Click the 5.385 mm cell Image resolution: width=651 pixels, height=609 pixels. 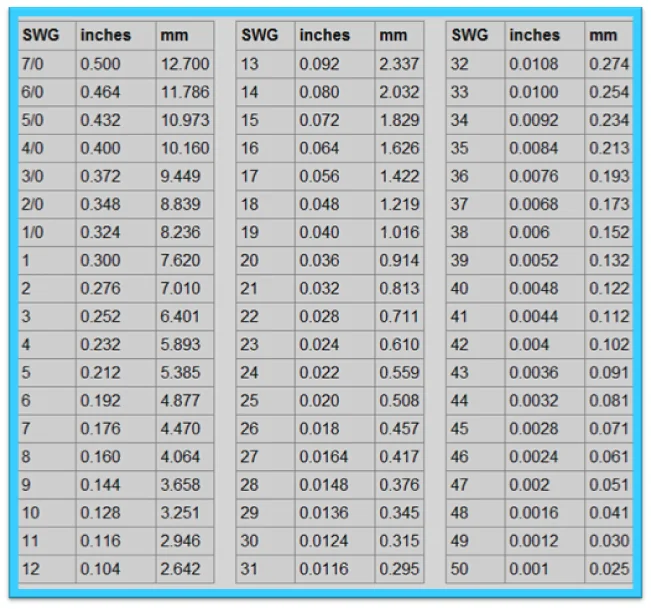pos(185,373)
